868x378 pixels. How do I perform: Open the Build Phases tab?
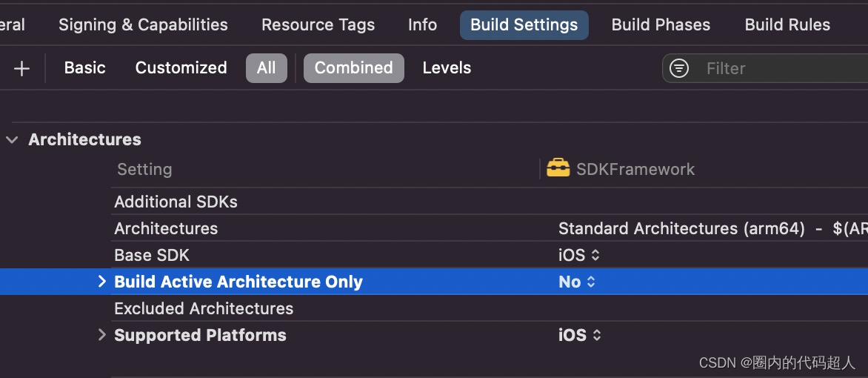tap(661, 25)
